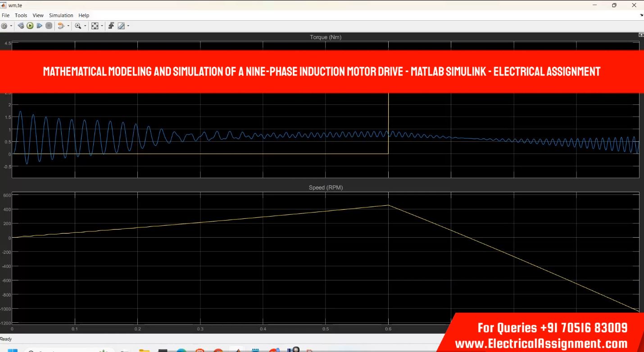Open the Simulation menu
The image size is (644, 352).
pyautogui.click(x=61, y=15)
